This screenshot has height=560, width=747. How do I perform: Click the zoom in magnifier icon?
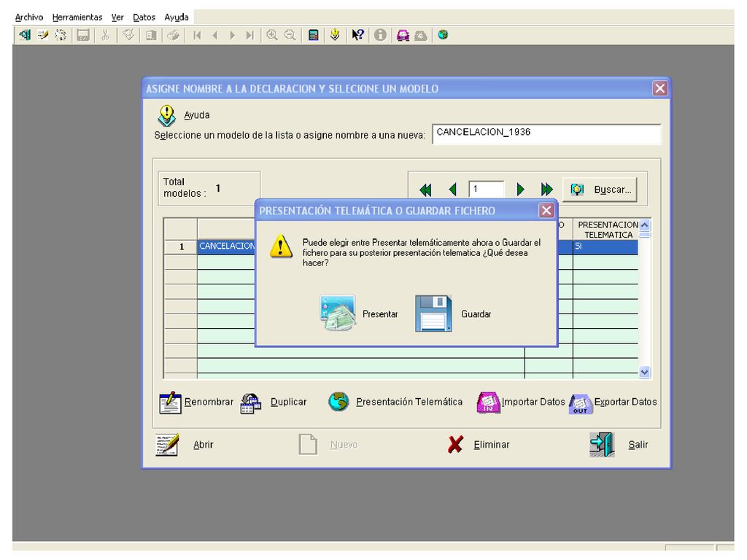point(272,35)
